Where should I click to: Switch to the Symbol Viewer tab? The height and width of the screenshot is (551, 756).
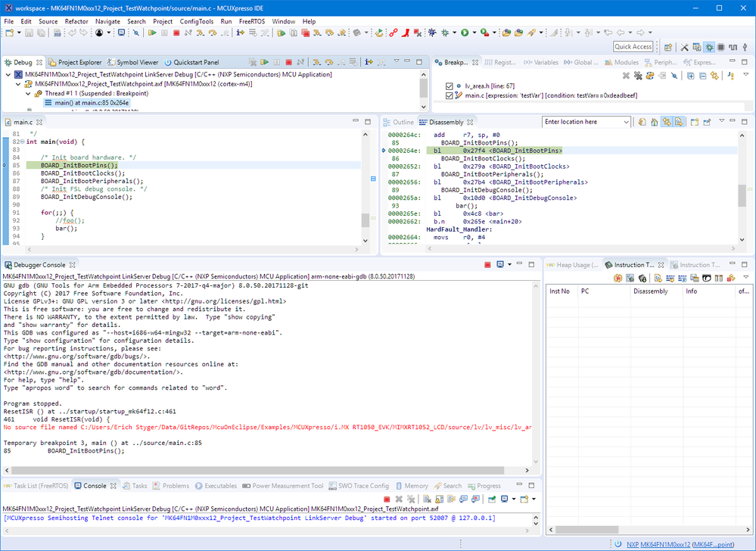pyautogui.click(x=132, y=62)
